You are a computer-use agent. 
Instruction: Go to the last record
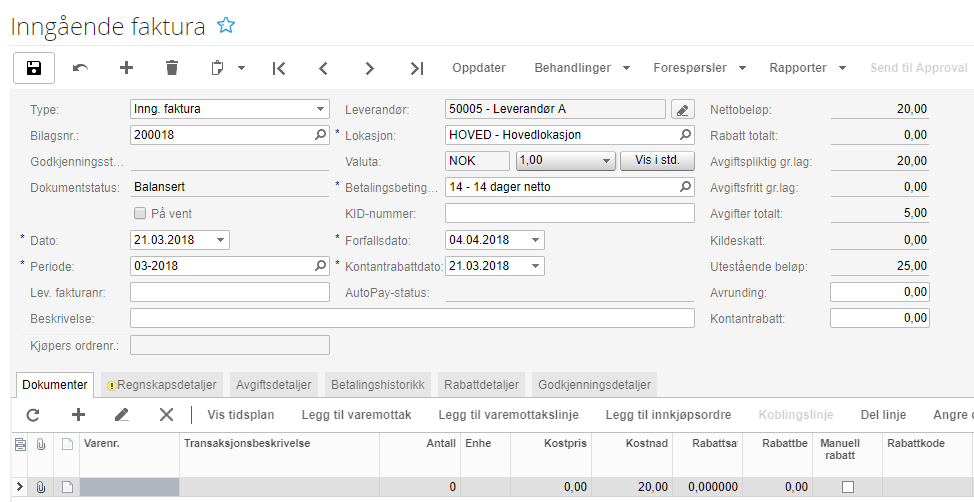tap(417, 68)
